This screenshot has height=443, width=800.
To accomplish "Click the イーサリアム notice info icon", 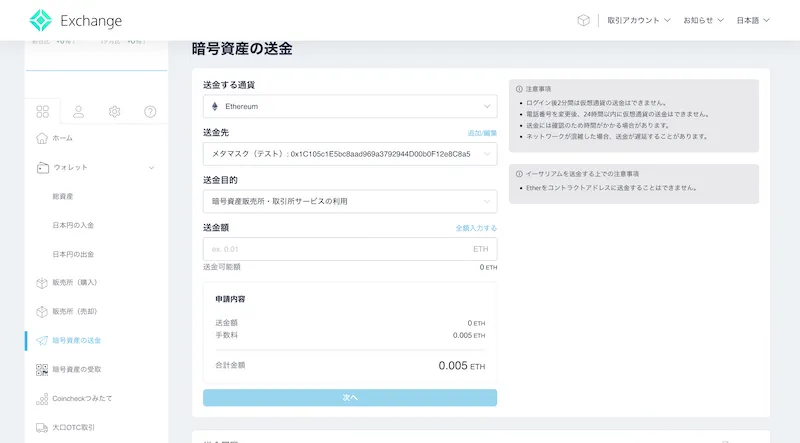I will (519, 174).
